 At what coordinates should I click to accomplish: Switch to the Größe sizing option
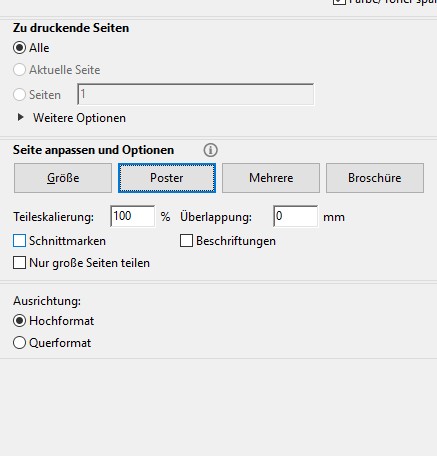point(63,178)
